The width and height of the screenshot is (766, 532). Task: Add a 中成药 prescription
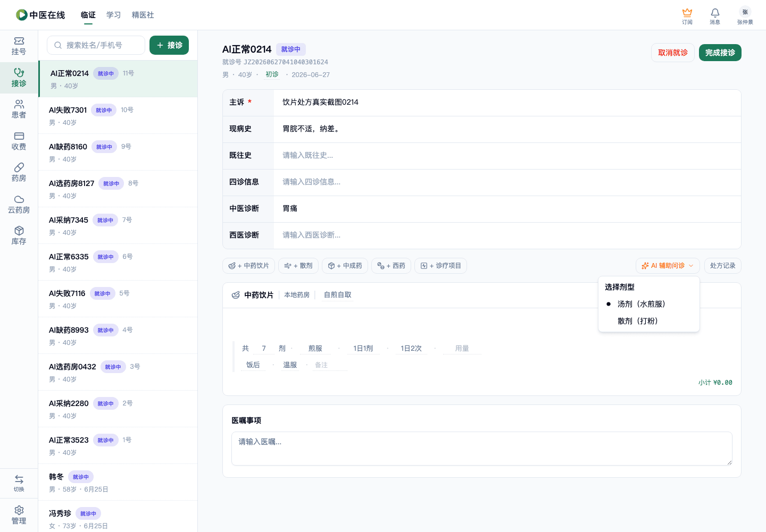pos(345,266)
